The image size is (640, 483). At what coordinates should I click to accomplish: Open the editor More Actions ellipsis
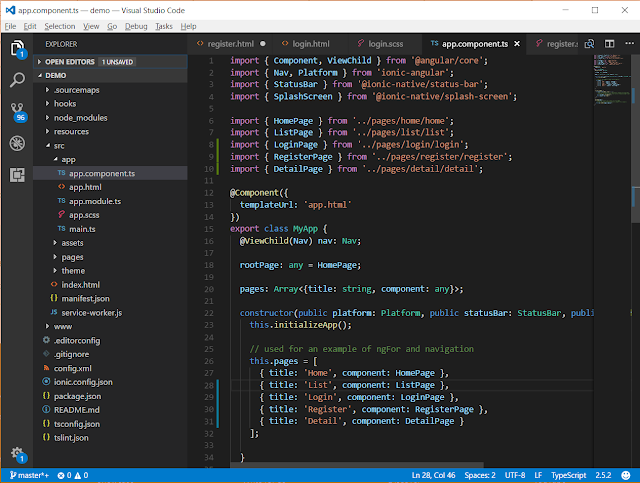629,43
